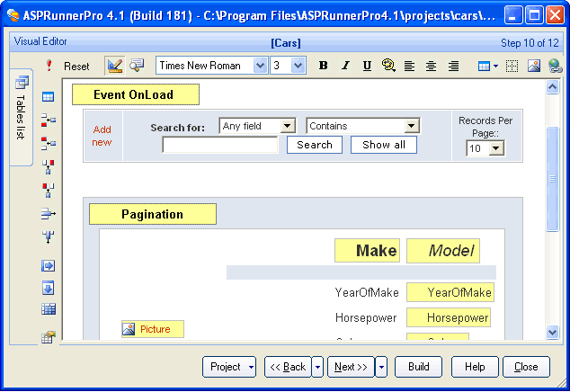Select the yellow YearOfMake field value
This screenshot has width=570, height=392.
coord(450,292)
